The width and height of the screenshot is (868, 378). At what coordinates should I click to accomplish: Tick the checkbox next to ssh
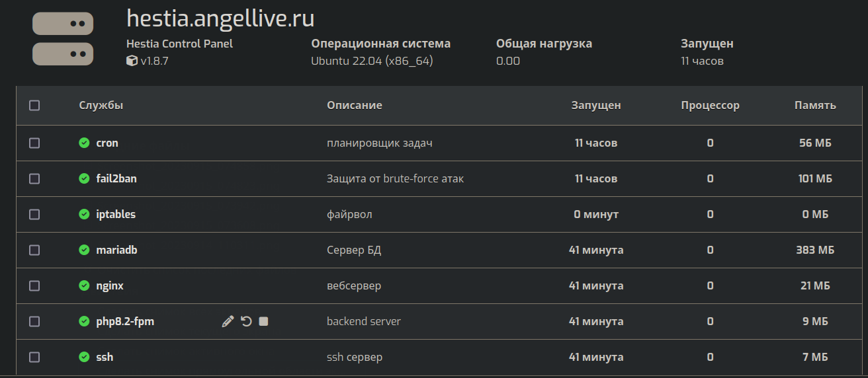(x=34, y=357)
